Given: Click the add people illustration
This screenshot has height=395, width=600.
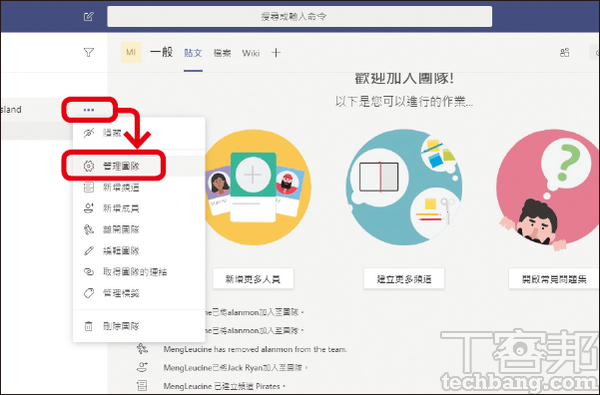Looking at the screenshot, I should 257,187.
